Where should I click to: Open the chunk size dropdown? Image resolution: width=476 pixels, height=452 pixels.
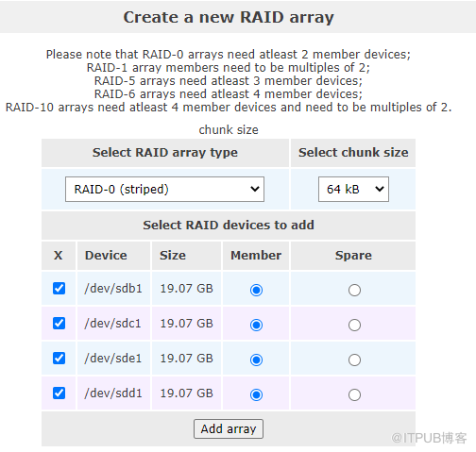click(x=353, y=189)
